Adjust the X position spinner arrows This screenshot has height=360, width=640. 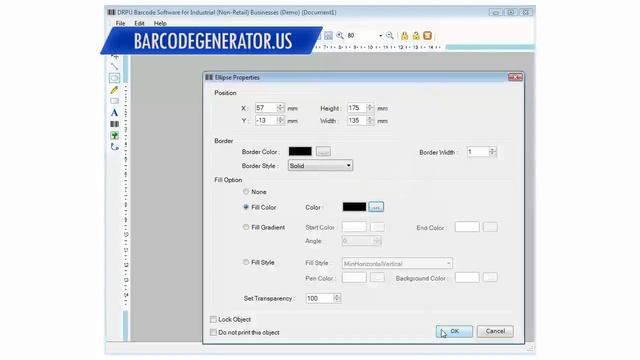(x=280, y=108)
